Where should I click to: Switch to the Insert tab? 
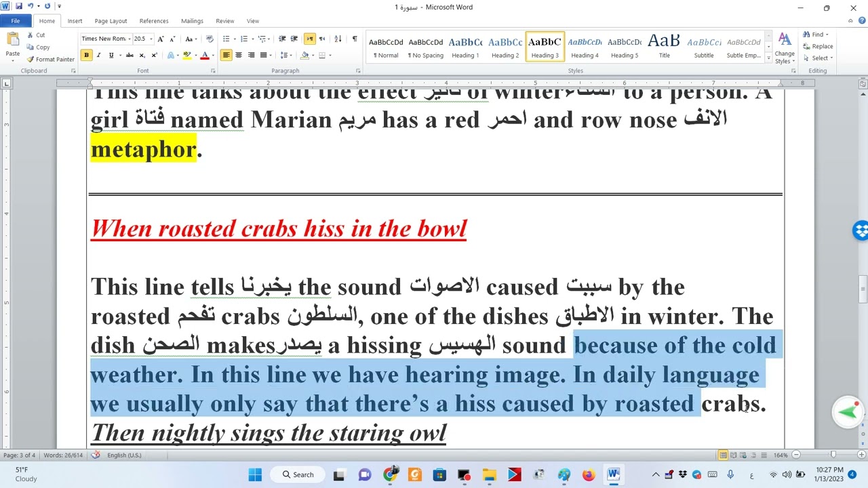[x=75, y=21]
